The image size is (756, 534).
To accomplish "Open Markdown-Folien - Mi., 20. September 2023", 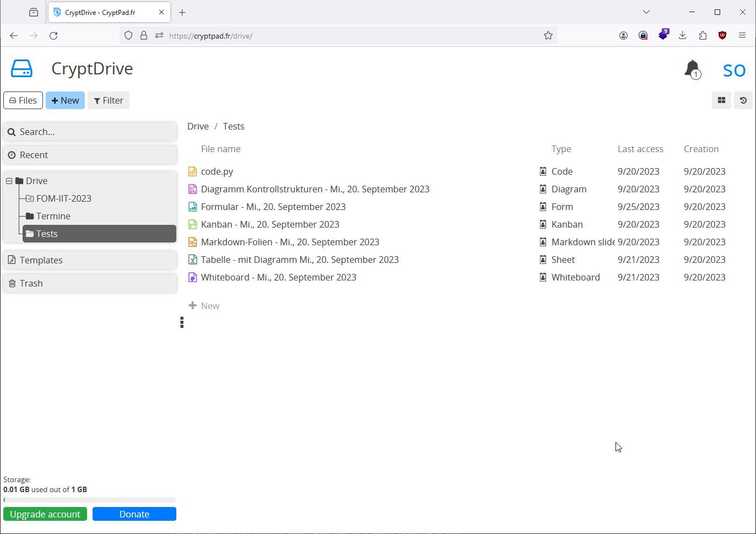I will tap(290, 242).
